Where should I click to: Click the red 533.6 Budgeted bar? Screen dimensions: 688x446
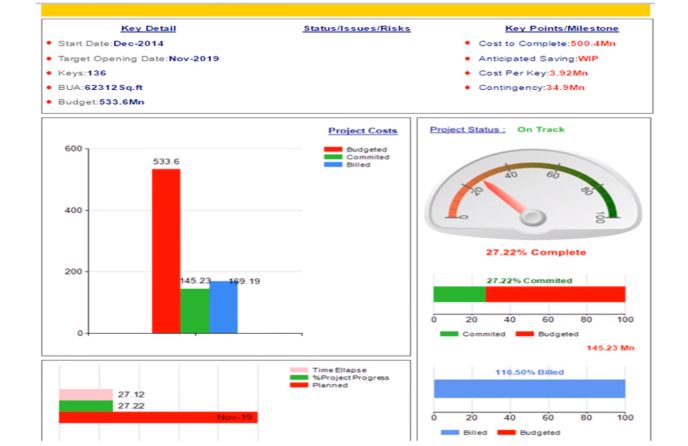tap(166, 250)
